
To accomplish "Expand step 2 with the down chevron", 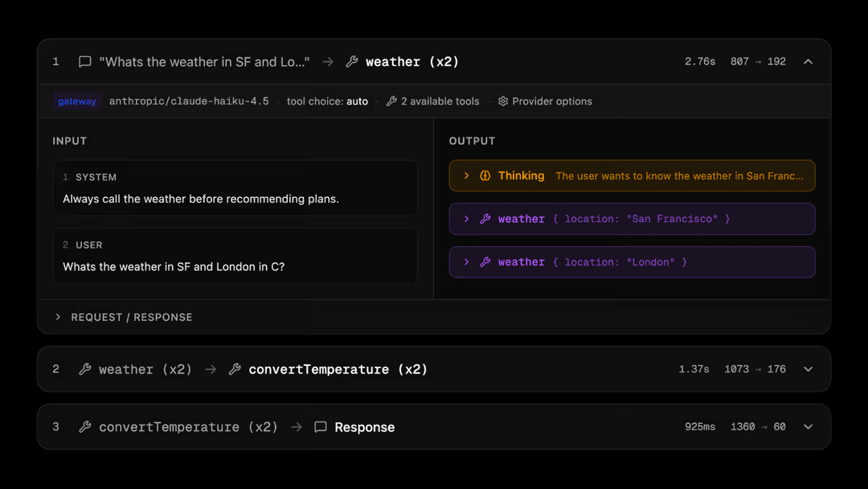I will pyautogui.click(x=809, y=369).
